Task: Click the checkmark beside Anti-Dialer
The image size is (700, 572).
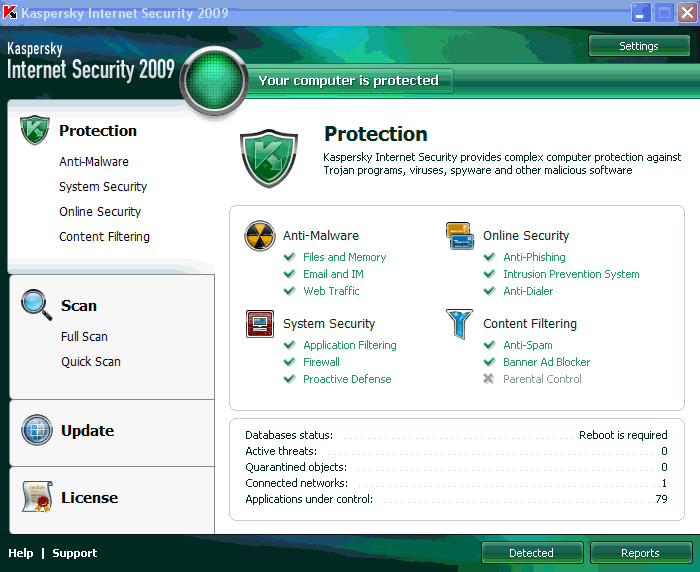Action: coord(490,291)
